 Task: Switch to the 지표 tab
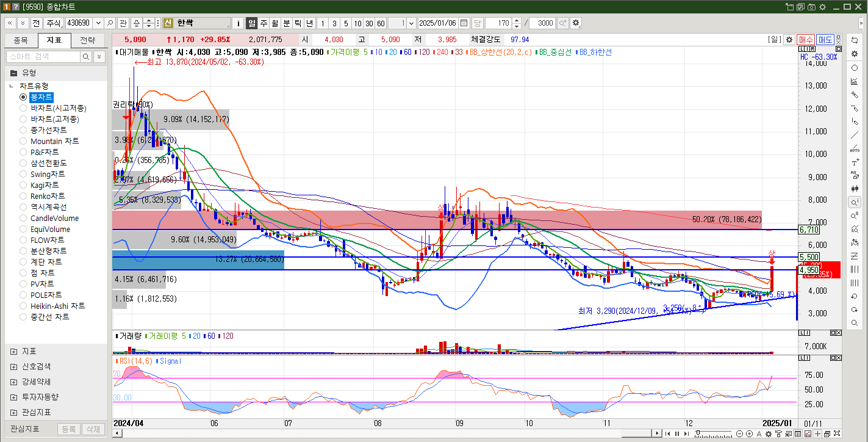(x=54, y=40)
